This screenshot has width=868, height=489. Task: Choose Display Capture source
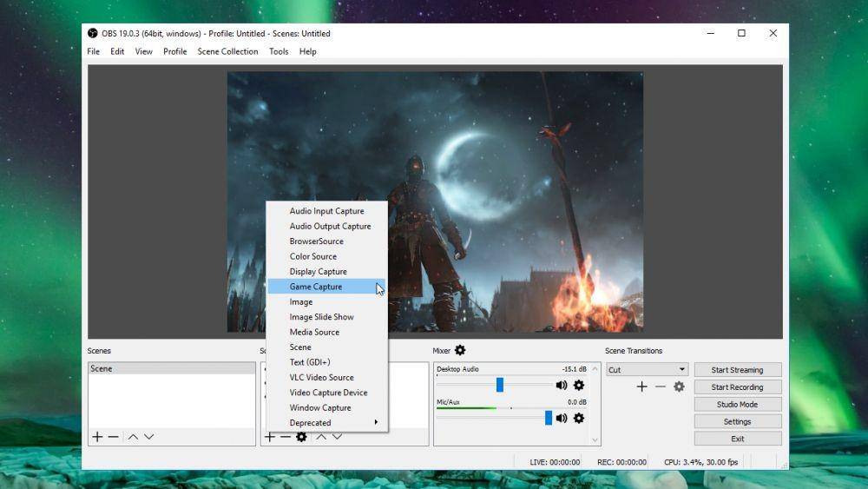pos(326,271)
